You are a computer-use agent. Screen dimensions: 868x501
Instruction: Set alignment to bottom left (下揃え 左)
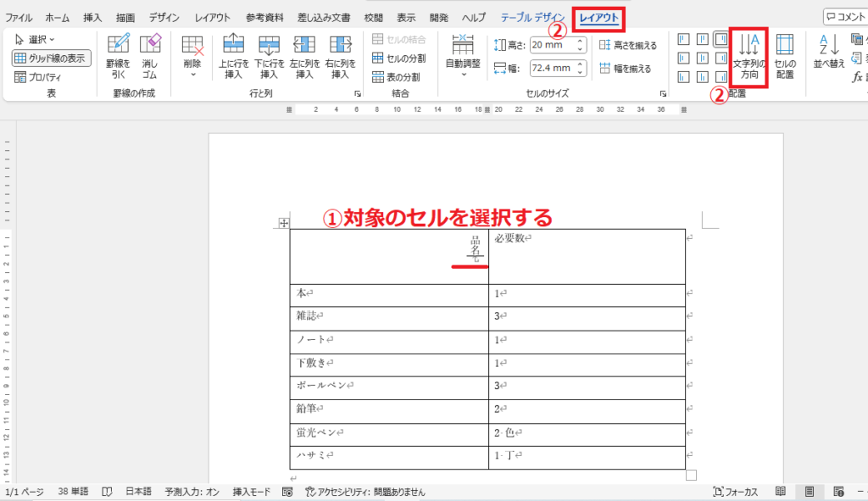684,77
